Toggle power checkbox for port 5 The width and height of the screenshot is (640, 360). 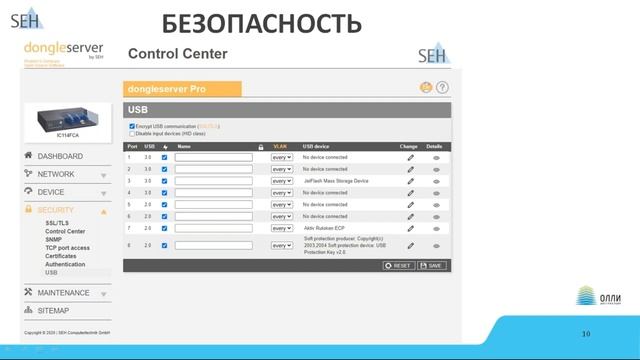tap(164, 205)
